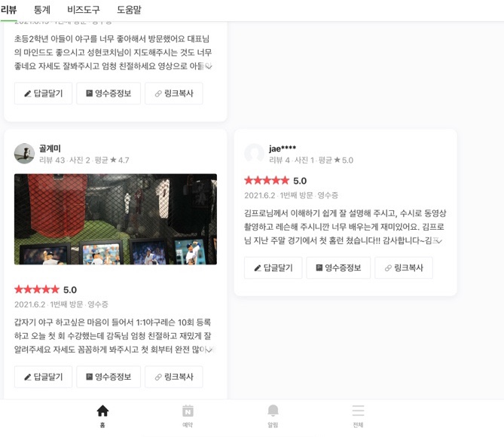504x437 pixels.
Task: Switch to the 리뷰 tab
Action: coord(8,10)
